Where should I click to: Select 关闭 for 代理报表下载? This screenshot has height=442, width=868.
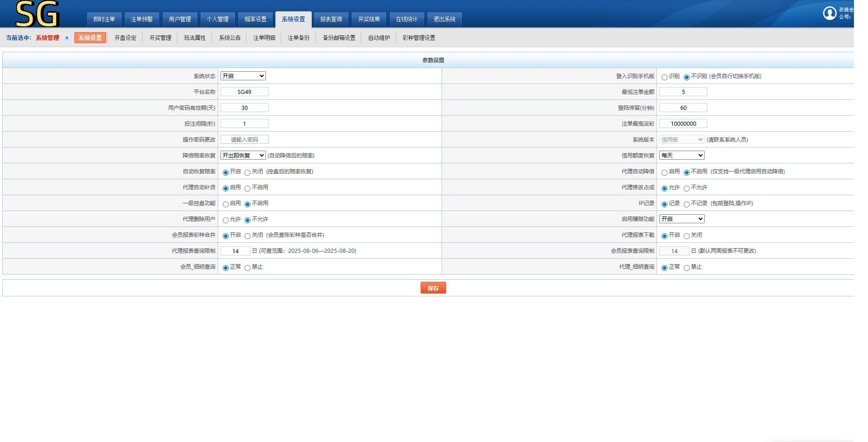[687, 236]
